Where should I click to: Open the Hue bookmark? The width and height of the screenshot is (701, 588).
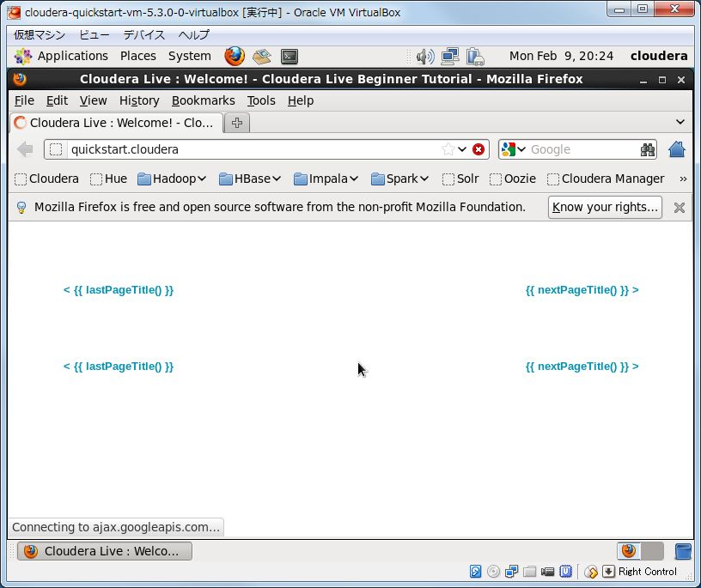(x=108, y=179)
